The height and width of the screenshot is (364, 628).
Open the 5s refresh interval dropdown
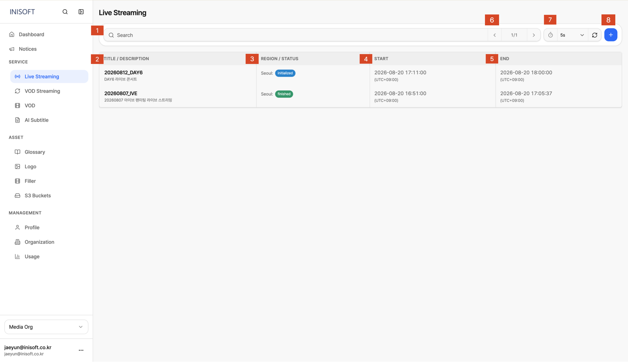[x=572, y=35]
